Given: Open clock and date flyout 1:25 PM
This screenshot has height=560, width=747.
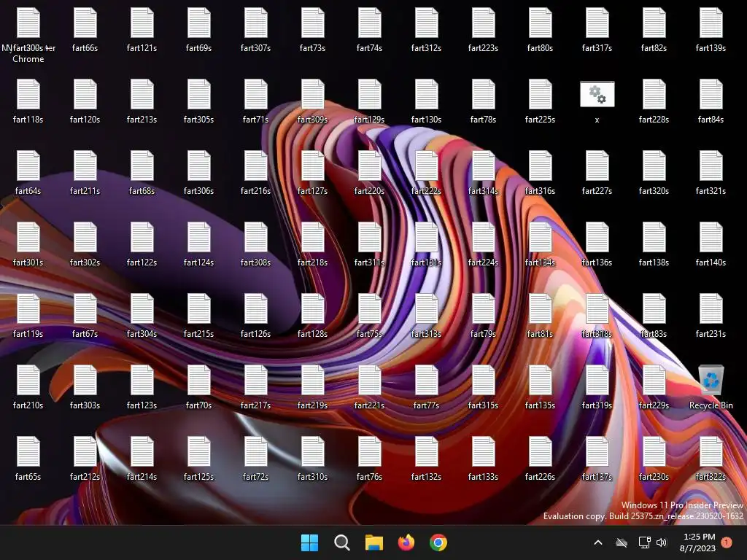Looking at the screenshot, I should coord(698,542).
